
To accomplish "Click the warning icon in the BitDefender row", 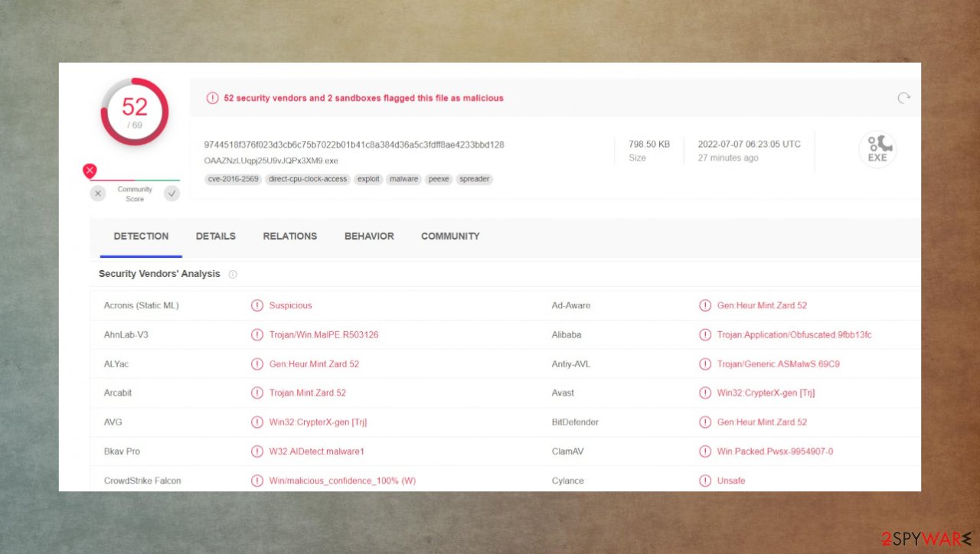I will coord(705,422).
